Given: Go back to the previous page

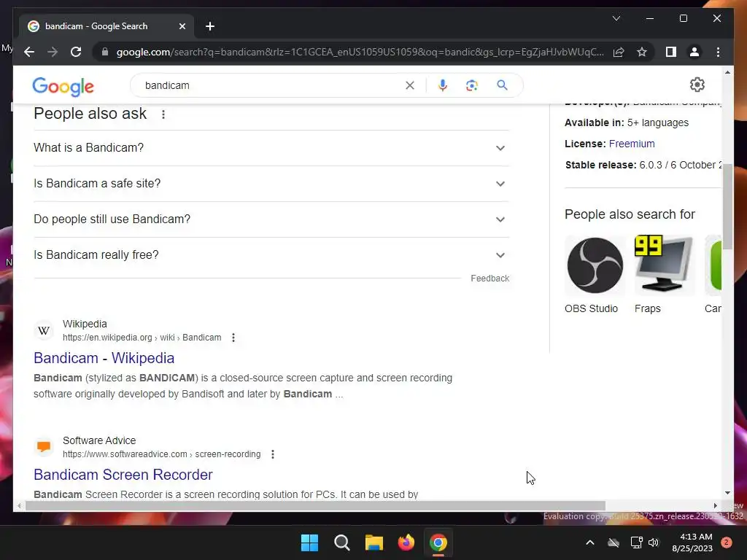Looking at the screenshot, I should click(x=29, y=52).
